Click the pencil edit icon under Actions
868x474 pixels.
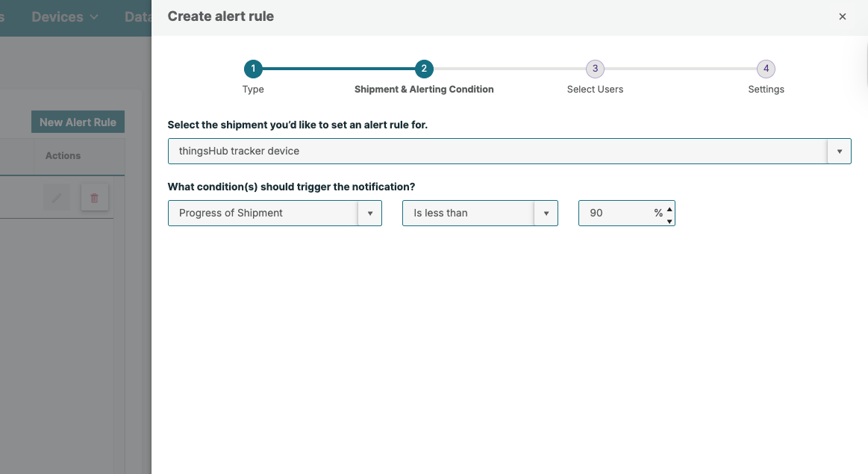(x=57, y=198)
